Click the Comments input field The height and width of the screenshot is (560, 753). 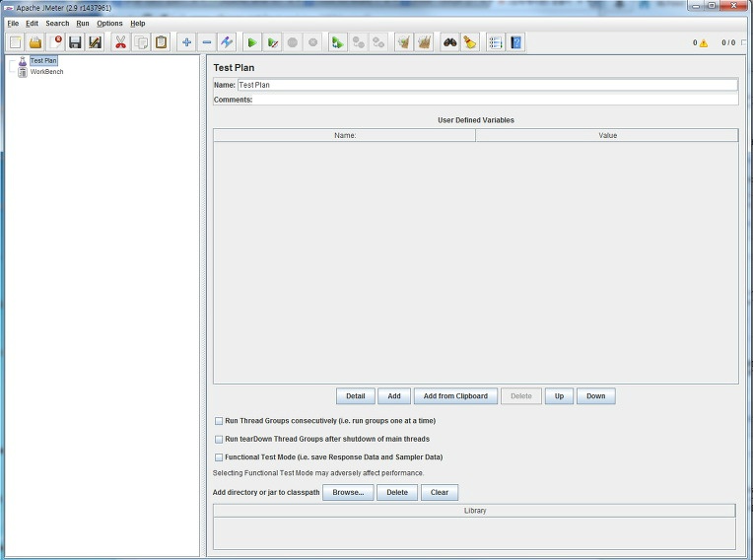pyautogui.click(x=495, y=100)
